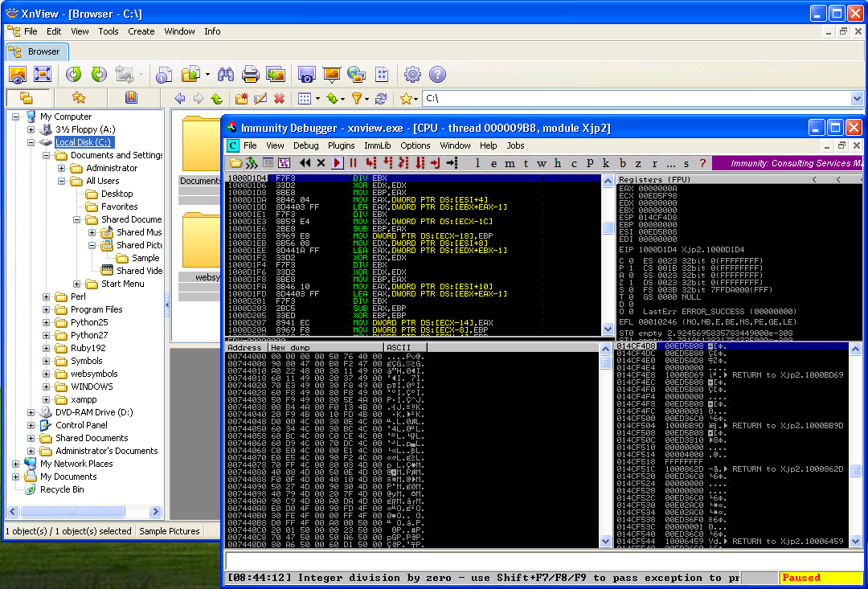Click the Contact sheet icon in XnView

tap(382, 75)
